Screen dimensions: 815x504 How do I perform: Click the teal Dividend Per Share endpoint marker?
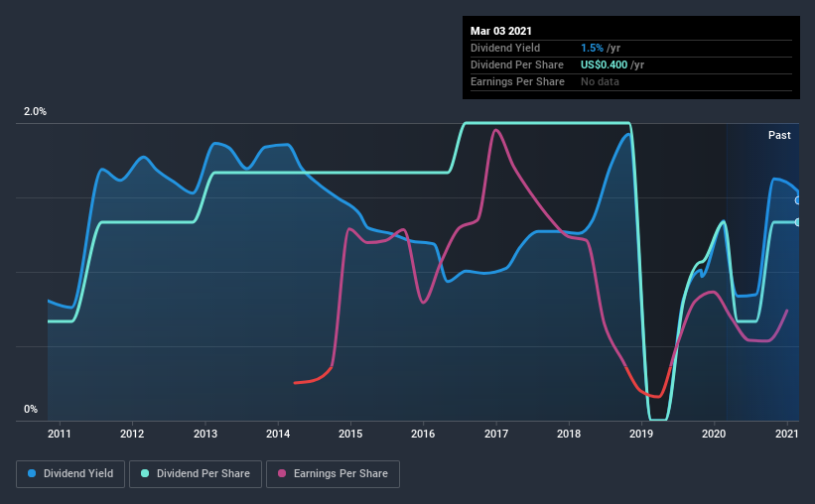(798, 222)
